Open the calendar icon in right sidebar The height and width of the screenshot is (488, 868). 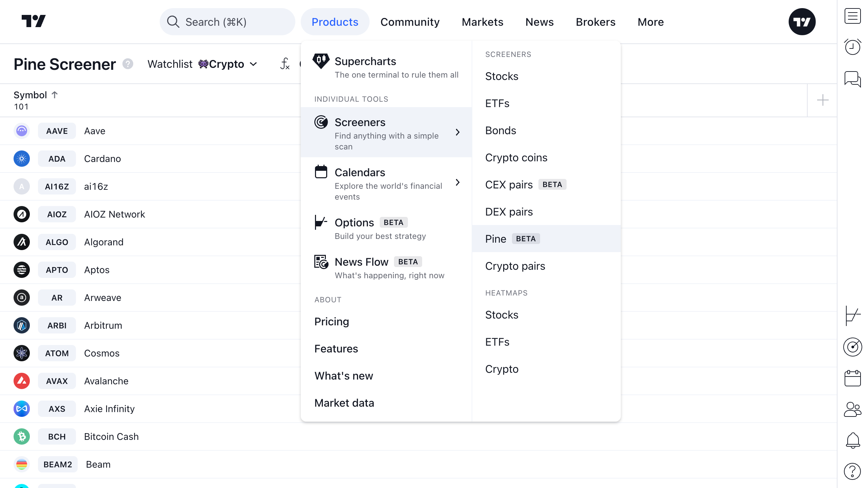pos(852,378)
